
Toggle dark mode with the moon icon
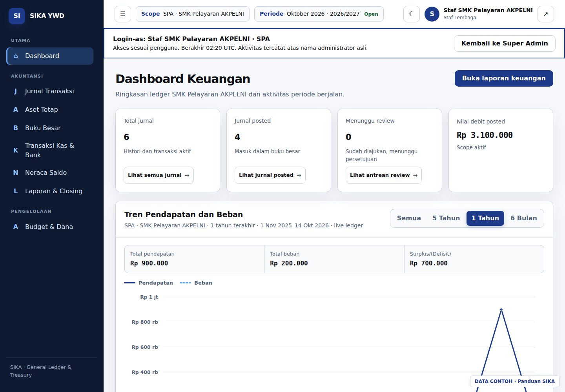412,14
